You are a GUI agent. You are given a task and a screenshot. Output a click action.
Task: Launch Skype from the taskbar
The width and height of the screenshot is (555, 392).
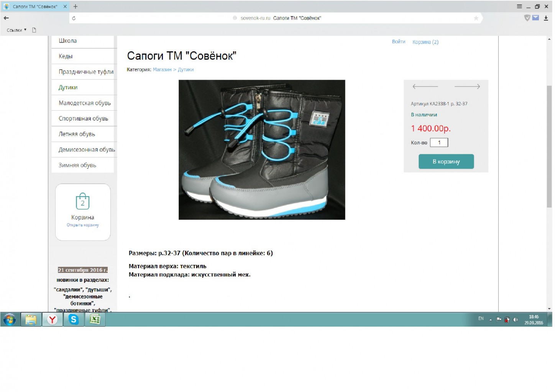[74, 319]
